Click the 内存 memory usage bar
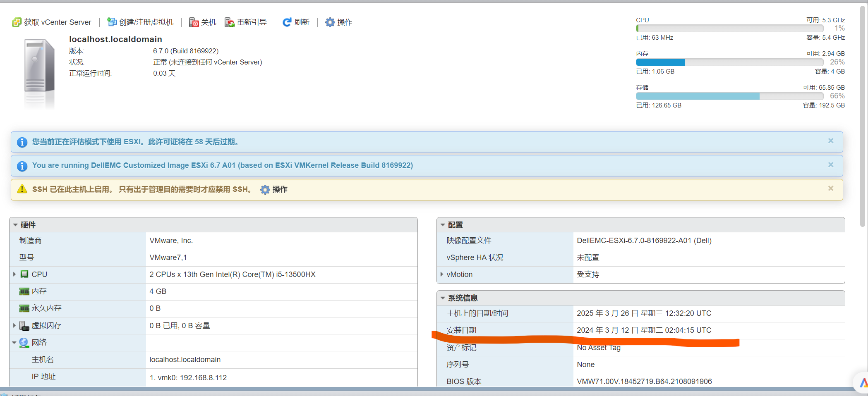 tap(730, 62)
